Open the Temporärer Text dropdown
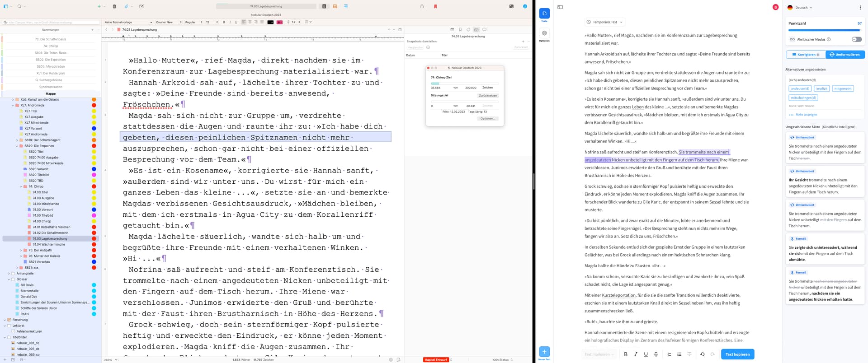Screen dimensions: 868x363 (x=604, y=22)
